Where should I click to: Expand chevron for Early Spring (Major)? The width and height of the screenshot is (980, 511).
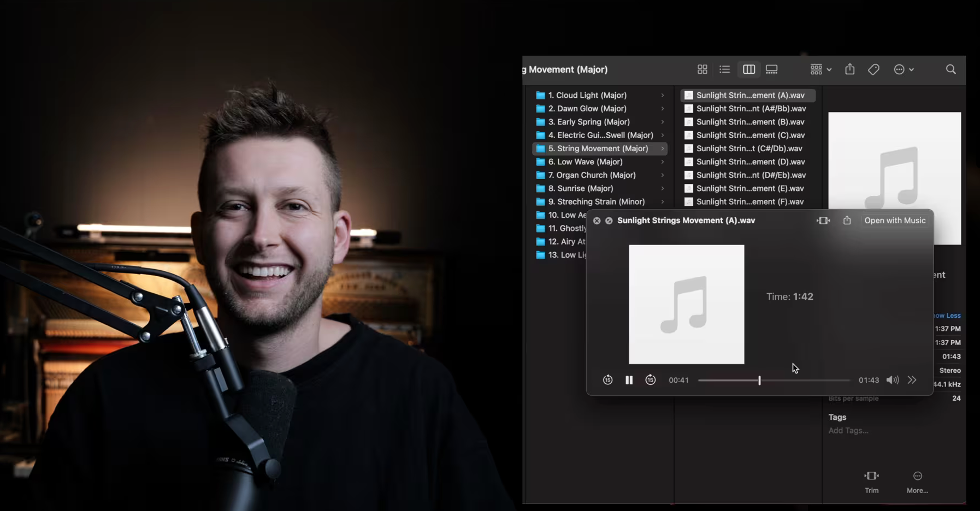click(663, 122)
